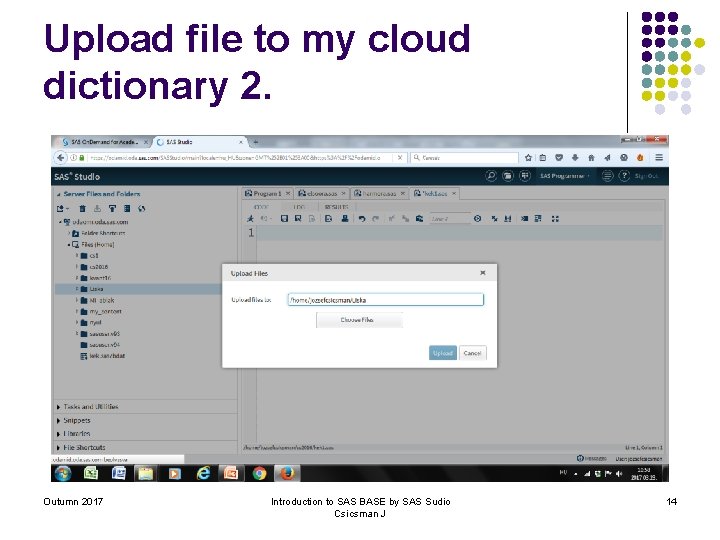Image resolution: width=720 pixels, height=540 pixels.
Task: Collapse the odaws server root node
Action: [x=60, y=222]
